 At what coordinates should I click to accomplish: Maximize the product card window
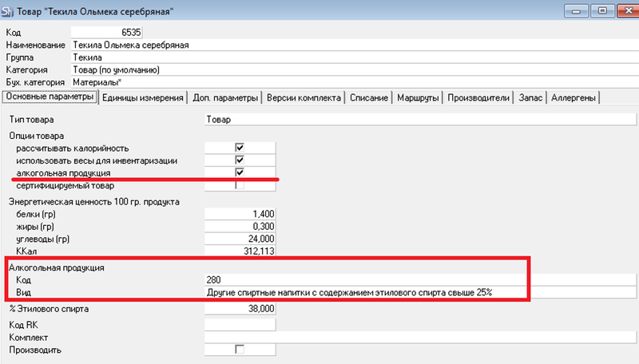point(602,11)
